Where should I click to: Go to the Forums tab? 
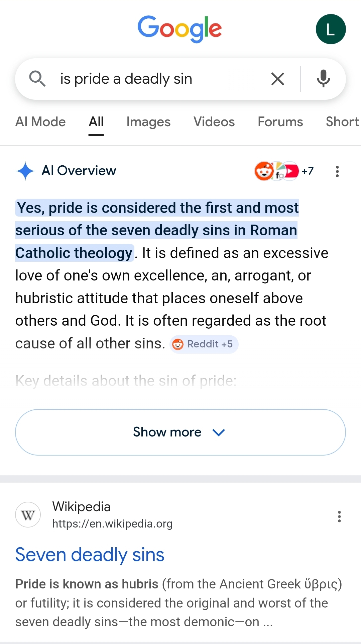[x=280, y=122]
